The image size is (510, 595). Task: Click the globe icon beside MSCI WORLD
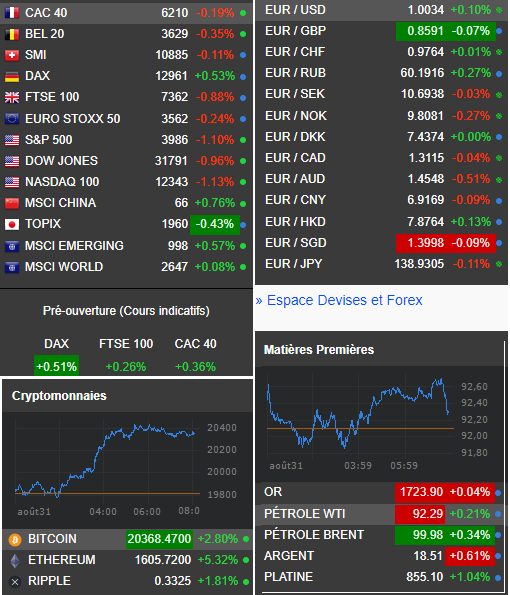12,267
